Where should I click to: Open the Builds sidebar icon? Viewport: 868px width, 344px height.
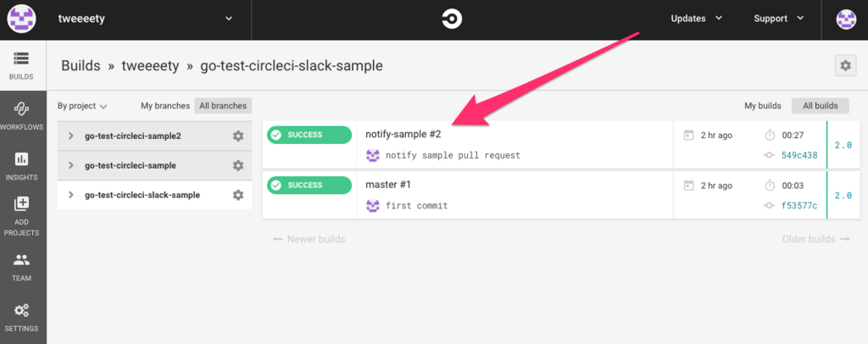[x=22, y=65]
